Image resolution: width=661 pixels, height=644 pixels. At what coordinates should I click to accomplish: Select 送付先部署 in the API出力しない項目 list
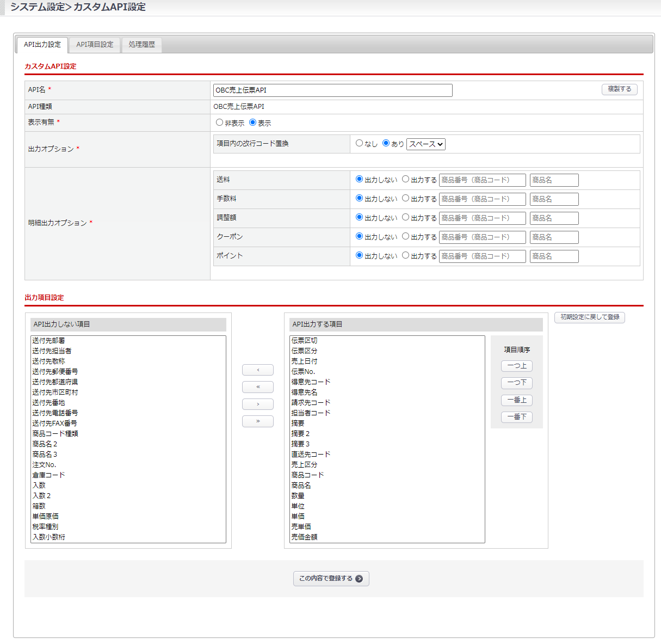point(49,340)
